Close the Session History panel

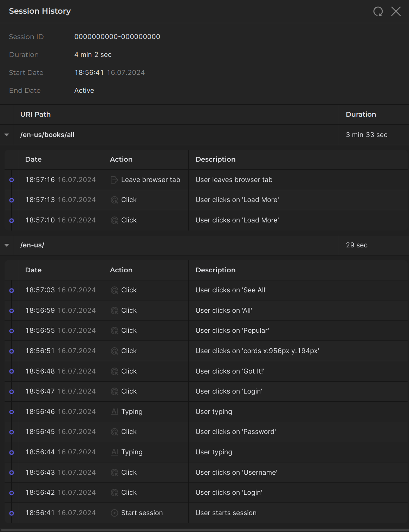coord(396,12)
